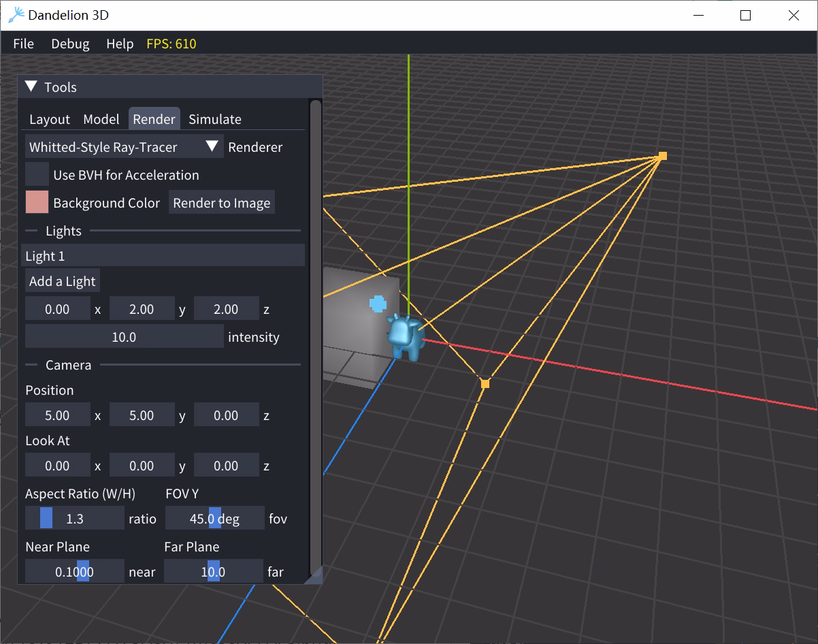The width and height of the screenshot is (818, 644).
Task: Adjust the Near Plane slider
Action: pyautogui.click(x=75, y=572)
